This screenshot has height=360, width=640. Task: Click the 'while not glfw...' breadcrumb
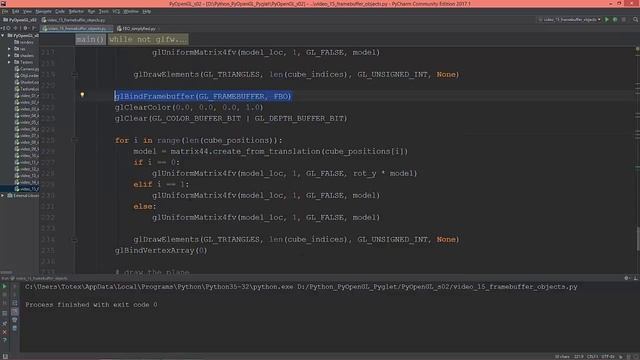click(x=148, y=39)
